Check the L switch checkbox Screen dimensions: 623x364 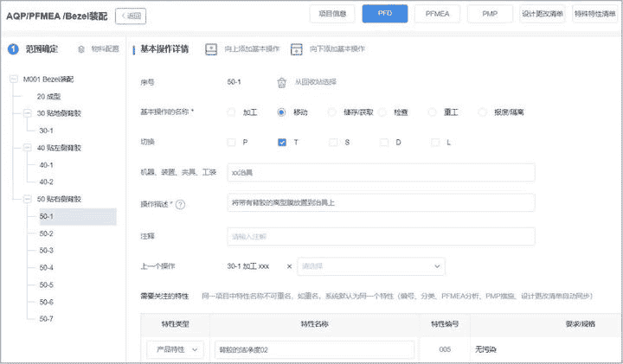435,142
